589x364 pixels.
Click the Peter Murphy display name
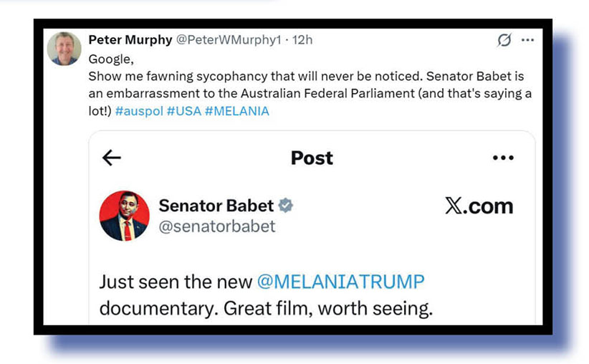(x=130, y=40)
